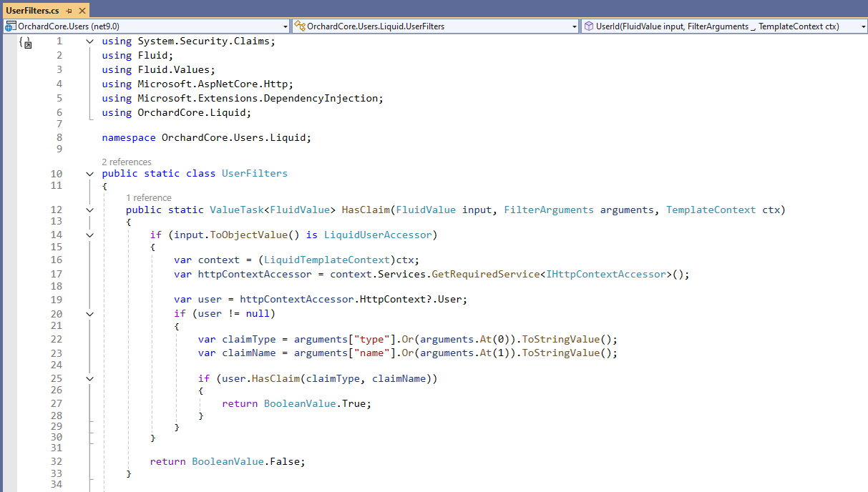Collapse the using directives block at line 1
The image size is (868, 492).
pyautogui.click(x=89, y=41)
